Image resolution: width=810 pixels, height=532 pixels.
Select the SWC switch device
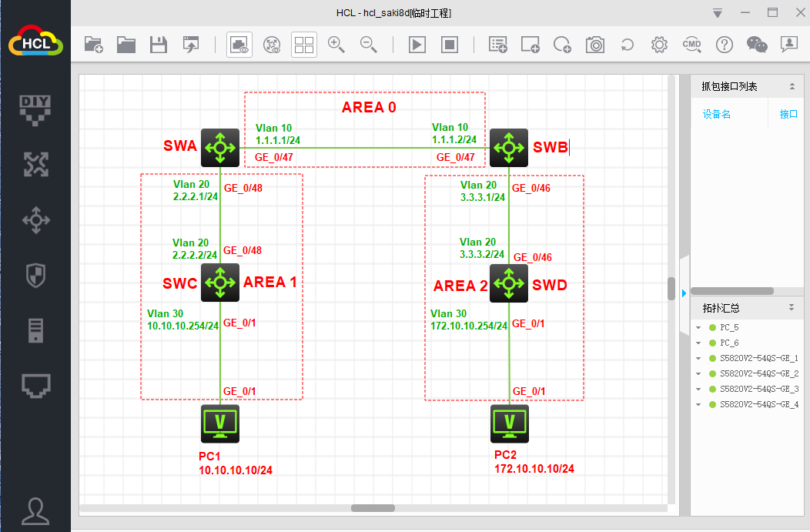[x=220, y=283]
